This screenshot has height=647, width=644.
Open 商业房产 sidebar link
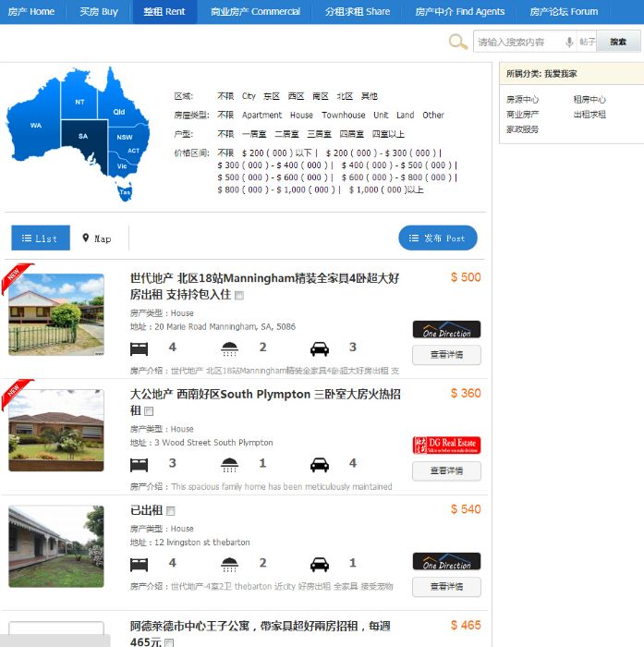point(522,115)
